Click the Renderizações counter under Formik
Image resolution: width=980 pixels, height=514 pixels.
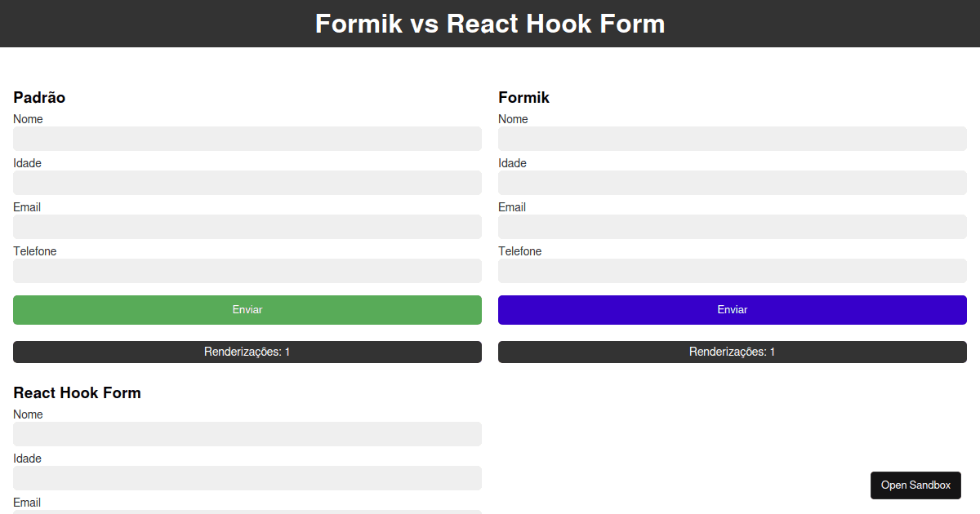(x=732, y=352)
